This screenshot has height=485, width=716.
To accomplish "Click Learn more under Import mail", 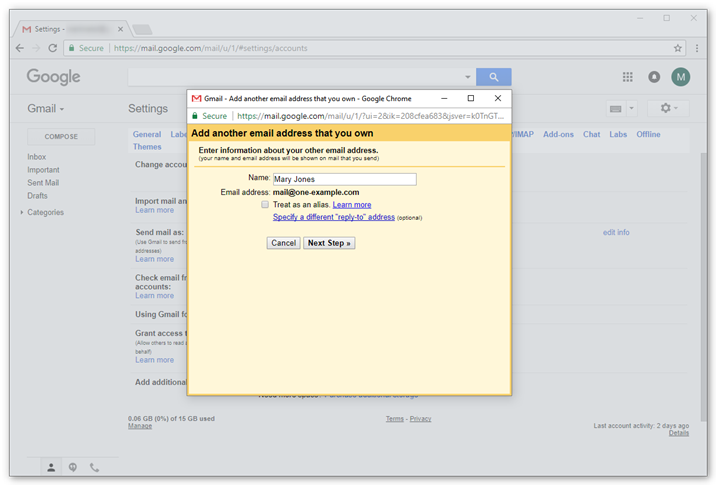I will (x=154, y=210).
